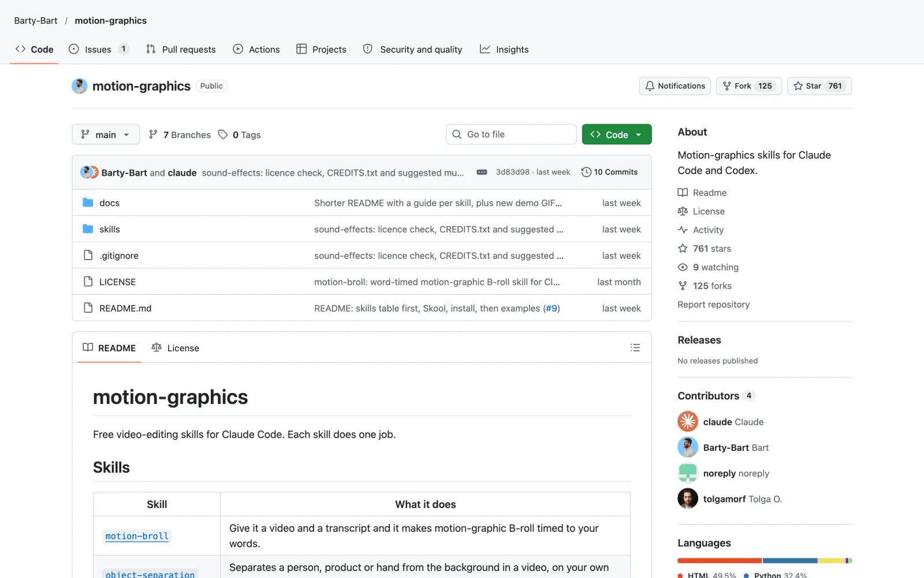Image resolution: width=924 pixels, height=578 pixels.
Task: Open the repository owner avatar
Action: 80,86
